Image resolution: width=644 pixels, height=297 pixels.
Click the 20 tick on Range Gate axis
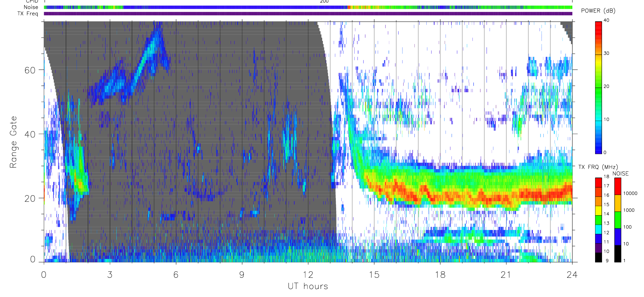[x=30, y=198]
